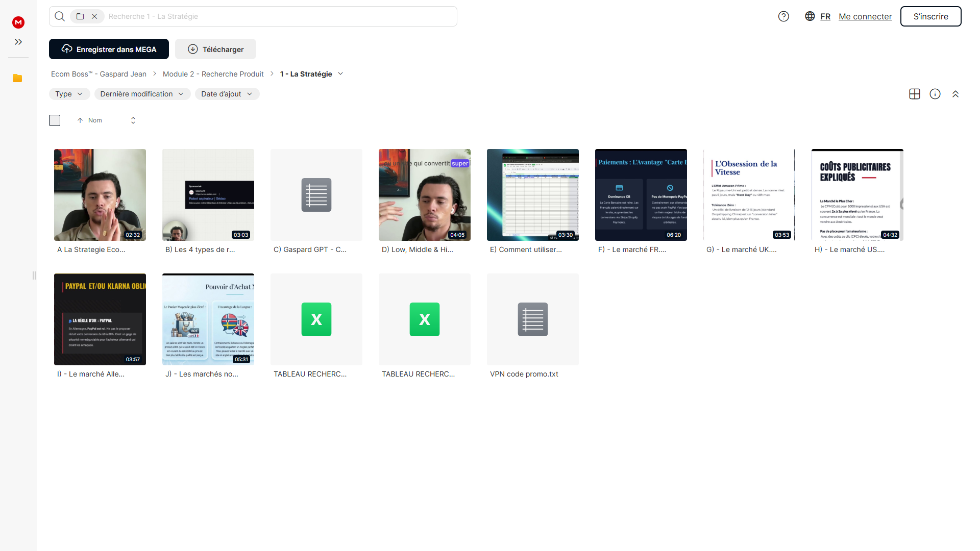Open the info panel icon
Image resolution: width=980 pixels, height=551 pixels.
935,94
